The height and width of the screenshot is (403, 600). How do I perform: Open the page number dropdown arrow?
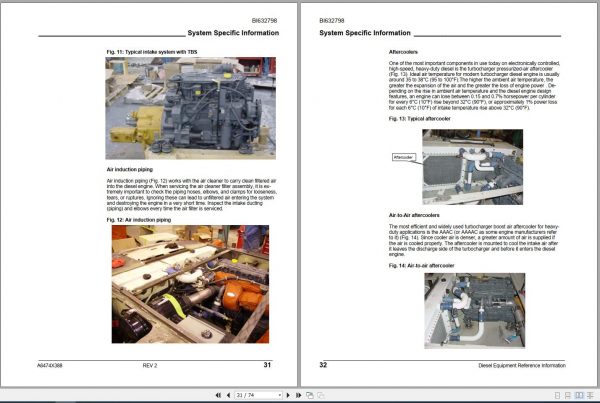(280, 395)
